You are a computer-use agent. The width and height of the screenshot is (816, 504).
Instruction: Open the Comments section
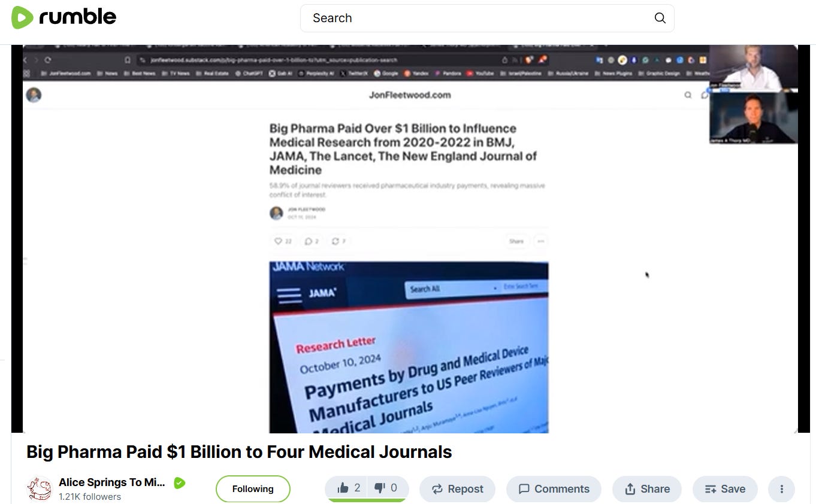point(554,489)
